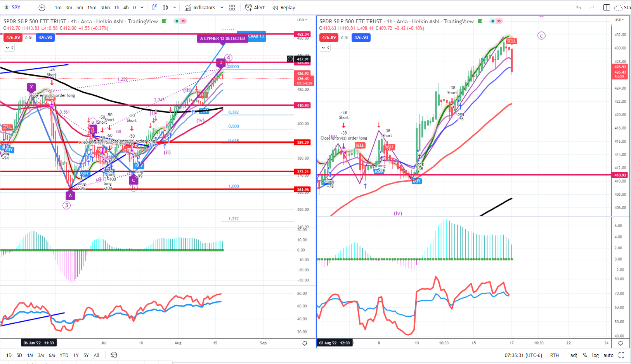Open the layout setup icon

pyautogui.click(x=607, y=7)
